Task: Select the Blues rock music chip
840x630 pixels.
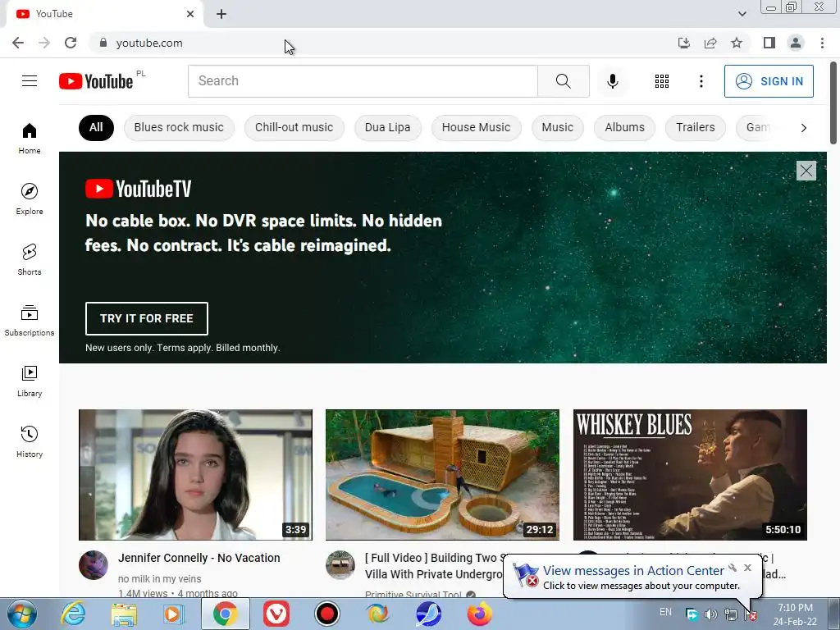Action: tap(179, 127)
